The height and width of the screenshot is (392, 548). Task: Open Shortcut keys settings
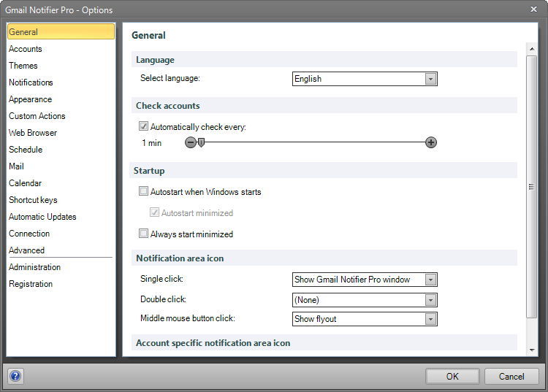[33, 200]
